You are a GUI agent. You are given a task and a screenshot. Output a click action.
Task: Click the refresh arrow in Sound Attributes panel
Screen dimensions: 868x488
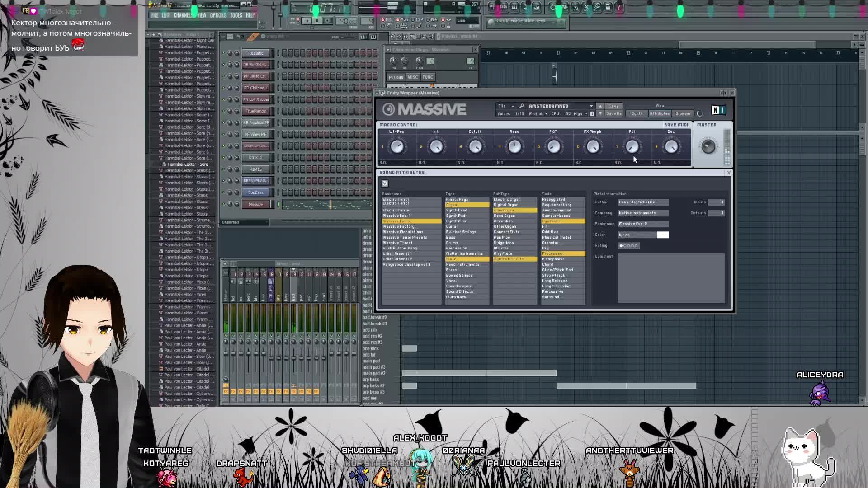[x=385, y=183]
